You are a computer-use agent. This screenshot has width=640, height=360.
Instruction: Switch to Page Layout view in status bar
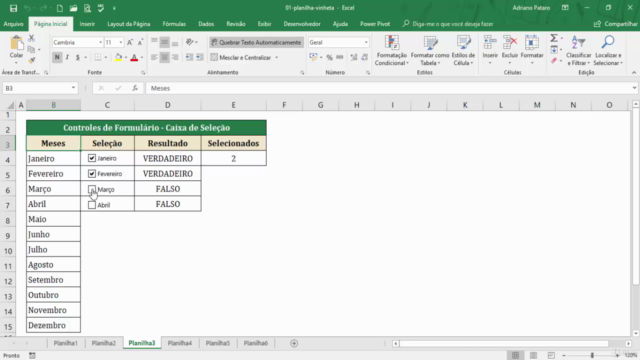(x=533, y=355)
